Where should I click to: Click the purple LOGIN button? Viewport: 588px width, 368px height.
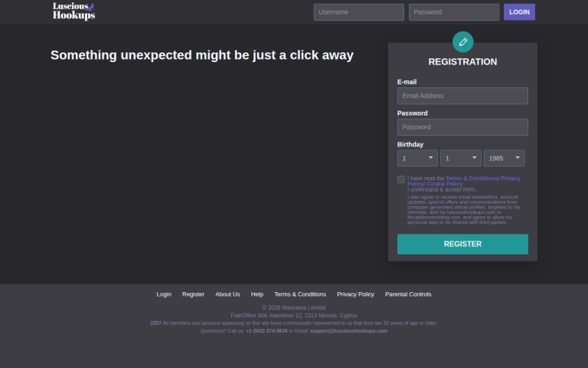click(x=519, y=12)
